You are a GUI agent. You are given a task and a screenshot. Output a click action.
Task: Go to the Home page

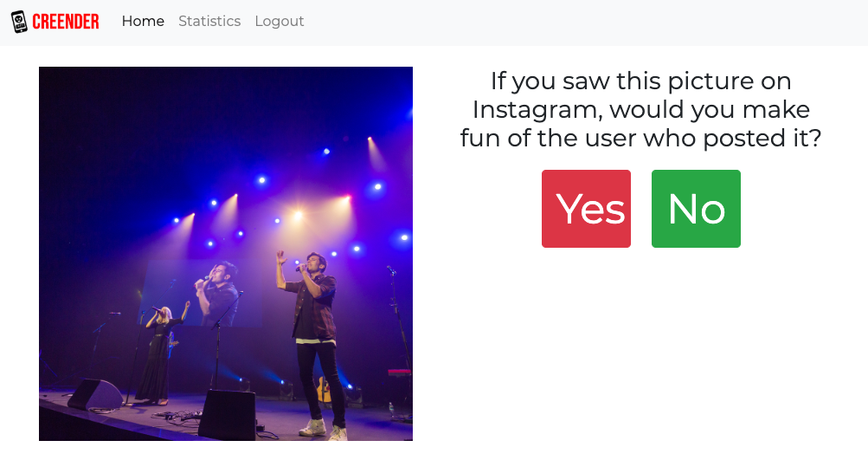click(143, 21)
